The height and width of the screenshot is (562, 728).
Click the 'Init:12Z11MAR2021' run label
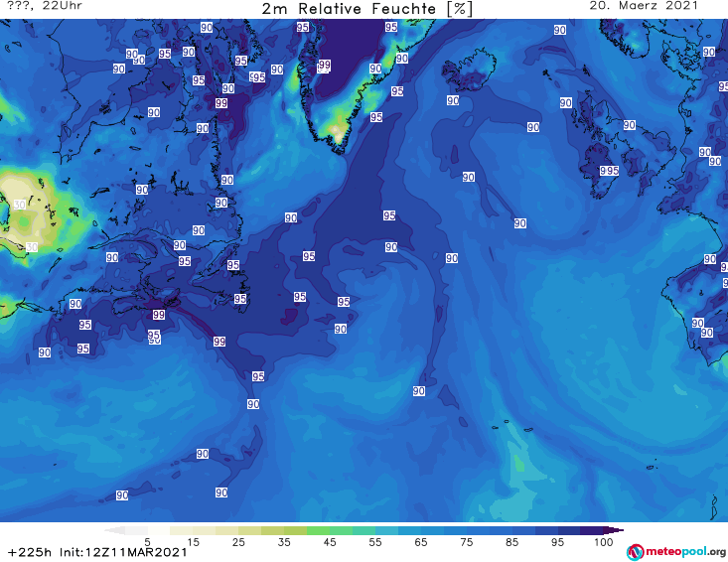pos(123,552)
